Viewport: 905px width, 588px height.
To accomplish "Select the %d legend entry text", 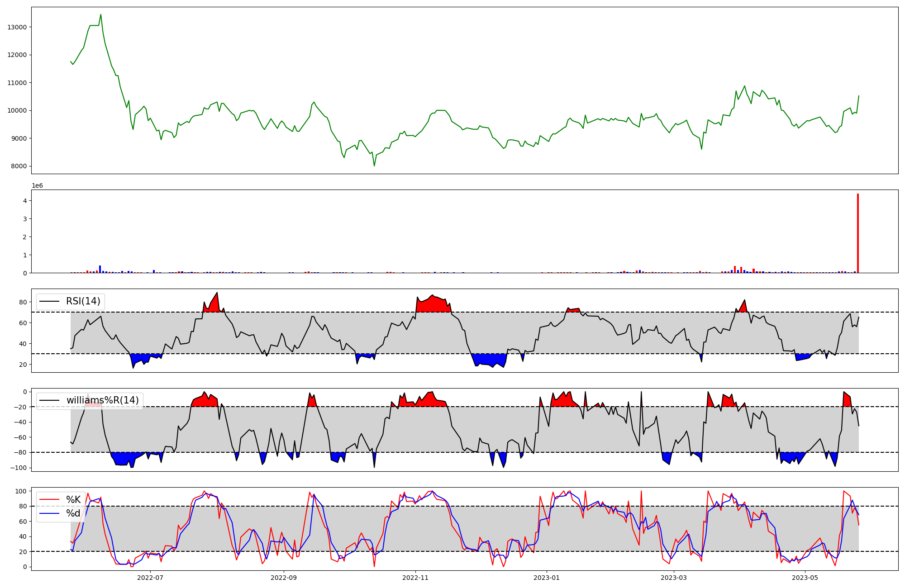I will [73, 513].
